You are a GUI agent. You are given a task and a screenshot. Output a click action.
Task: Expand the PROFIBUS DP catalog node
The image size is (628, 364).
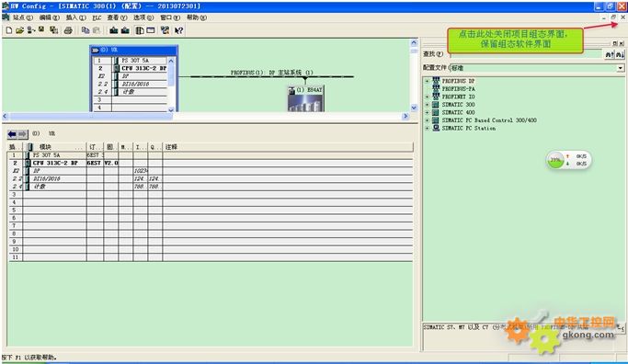427,81
